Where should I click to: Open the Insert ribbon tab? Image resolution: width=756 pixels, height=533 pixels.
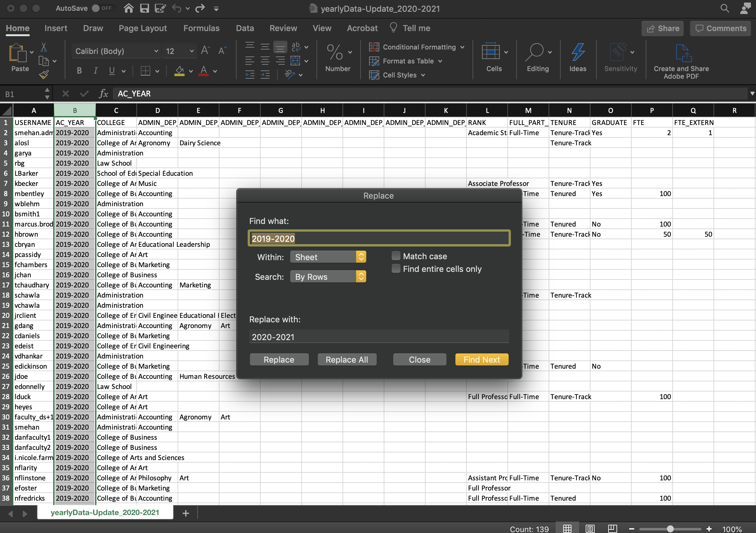56,28
